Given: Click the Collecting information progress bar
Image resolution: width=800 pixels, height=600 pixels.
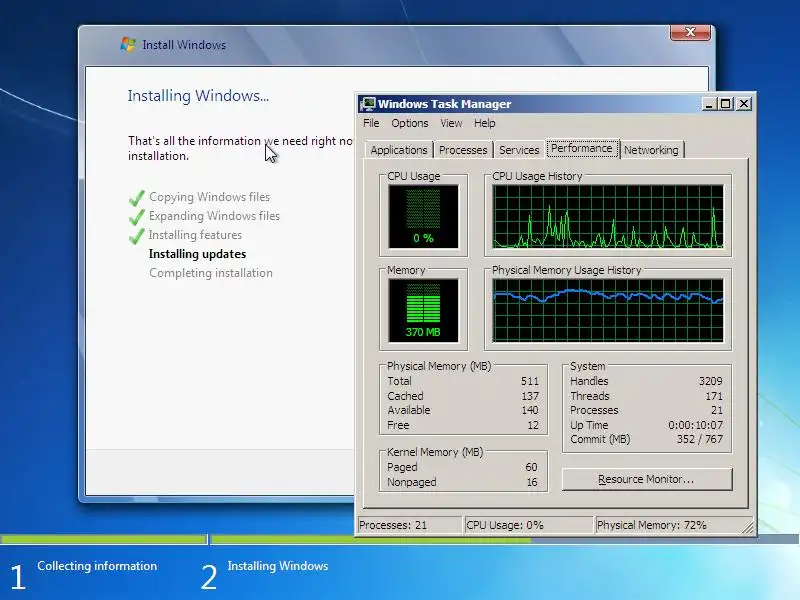Looking at the screenshot, I should [x=104, y=539].
